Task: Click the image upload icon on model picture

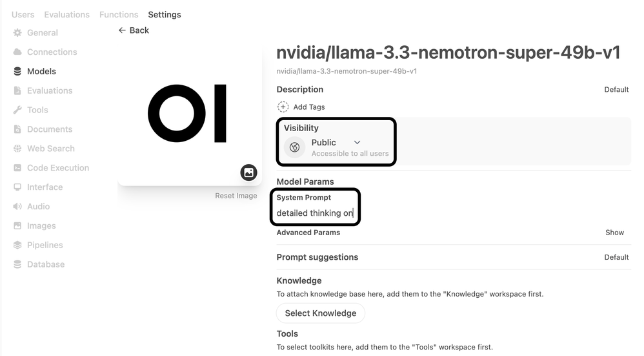Action: [x=248, y=173]
